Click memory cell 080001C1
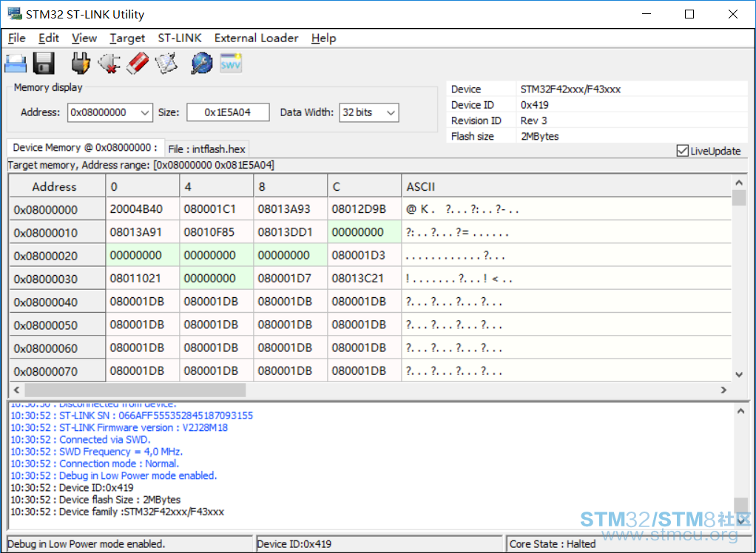 coord(217,209)
